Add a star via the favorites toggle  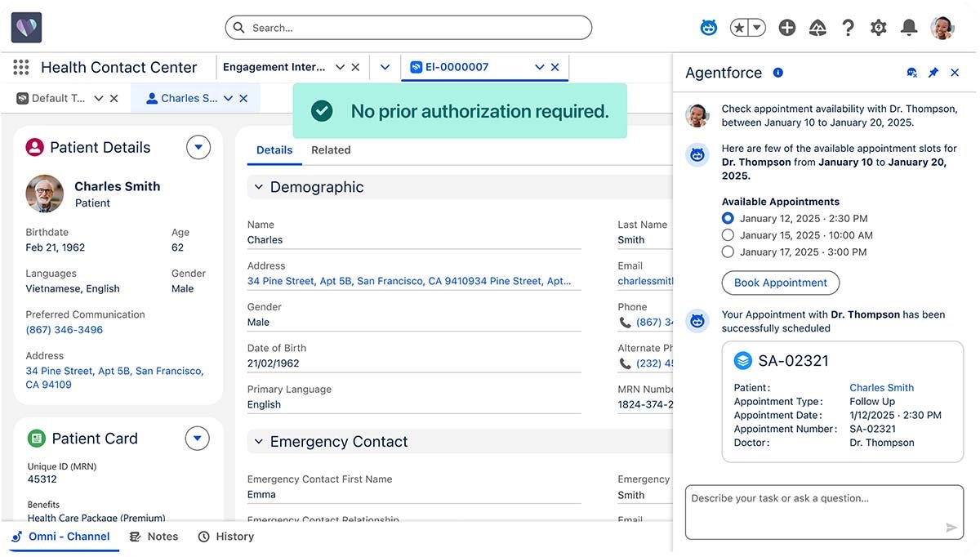pos(740,27)
